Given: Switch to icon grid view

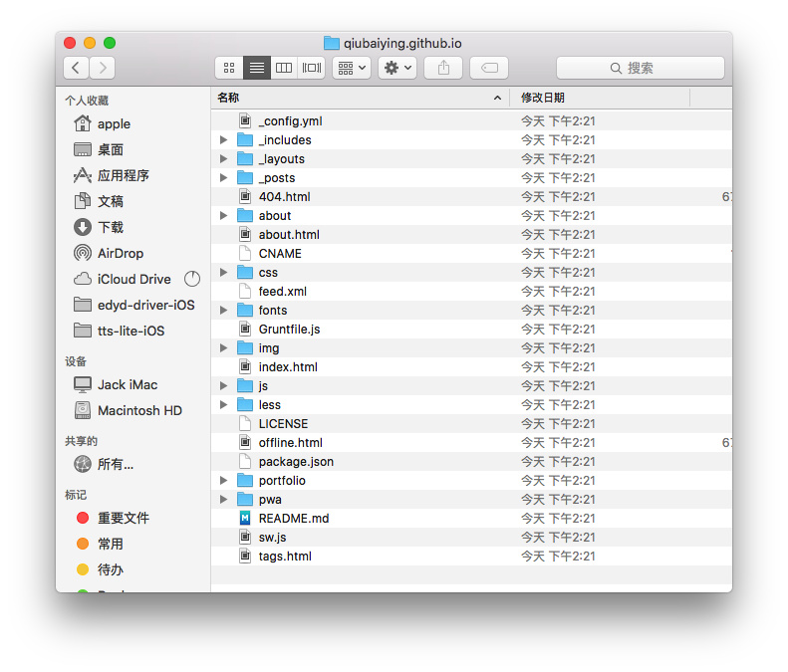Looking at the screenshot, I should 229,68.
